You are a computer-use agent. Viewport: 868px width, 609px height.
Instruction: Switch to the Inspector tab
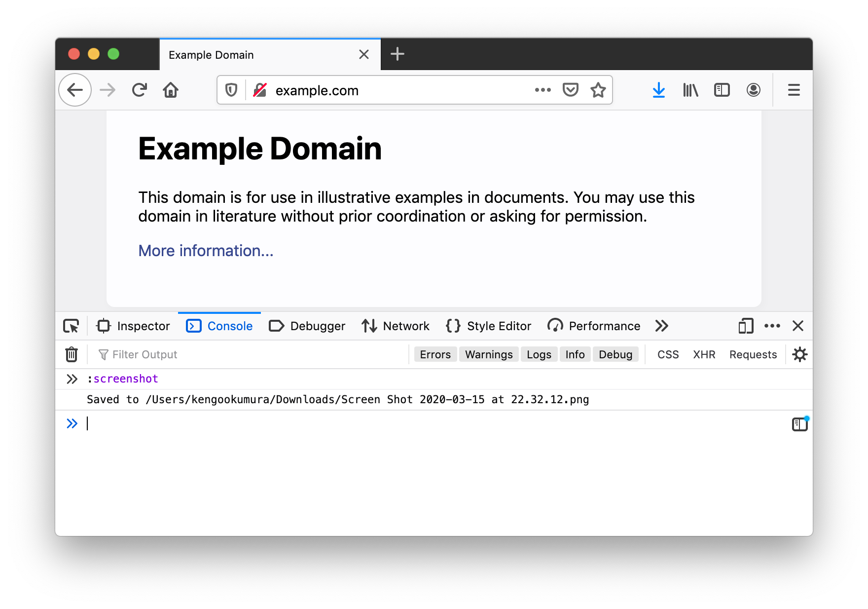click(134, 326)
